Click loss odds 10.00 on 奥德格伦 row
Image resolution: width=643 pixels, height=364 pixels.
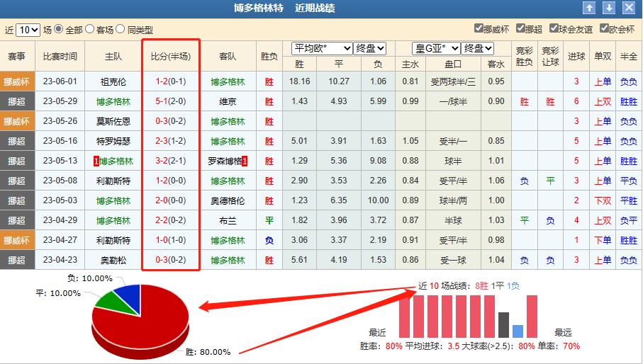point(378,200)
